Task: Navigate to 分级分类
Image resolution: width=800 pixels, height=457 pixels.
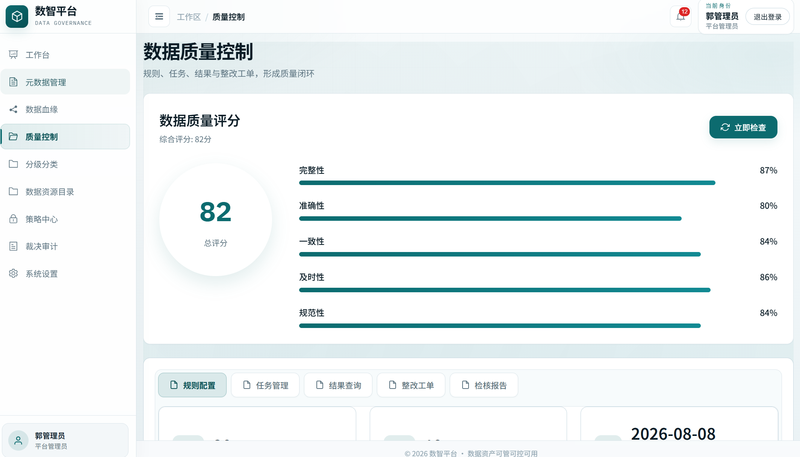Action: 65,164
